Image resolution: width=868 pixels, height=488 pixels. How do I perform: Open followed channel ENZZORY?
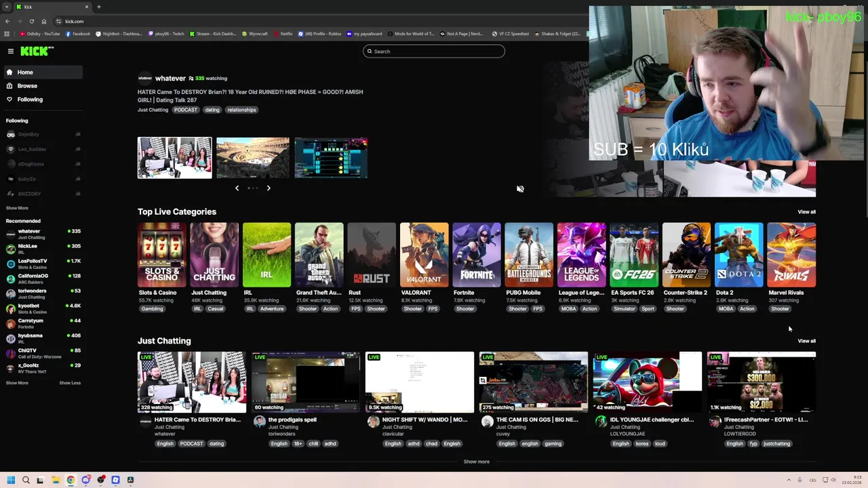click(x=42, y=194)
